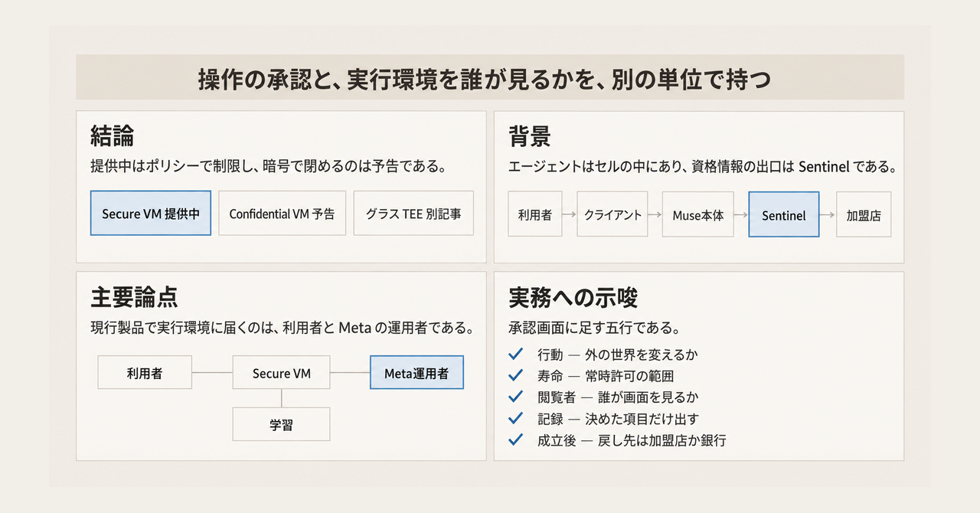The width and height of the screenshot is (980, 513).
Task: Click the checkmark beside 閲覧者
Action: 515,397
